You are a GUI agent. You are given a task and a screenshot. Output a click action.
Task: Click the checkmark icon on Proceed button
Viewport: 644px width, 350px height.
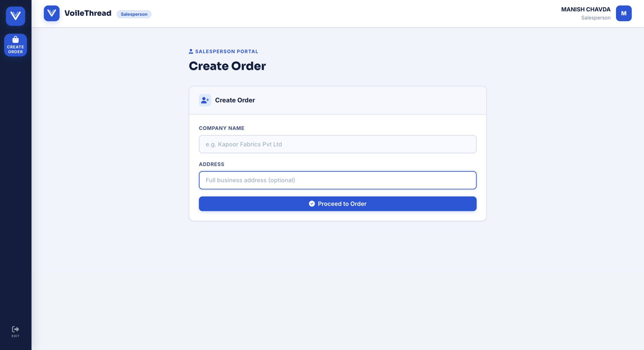tap(312, 204)
